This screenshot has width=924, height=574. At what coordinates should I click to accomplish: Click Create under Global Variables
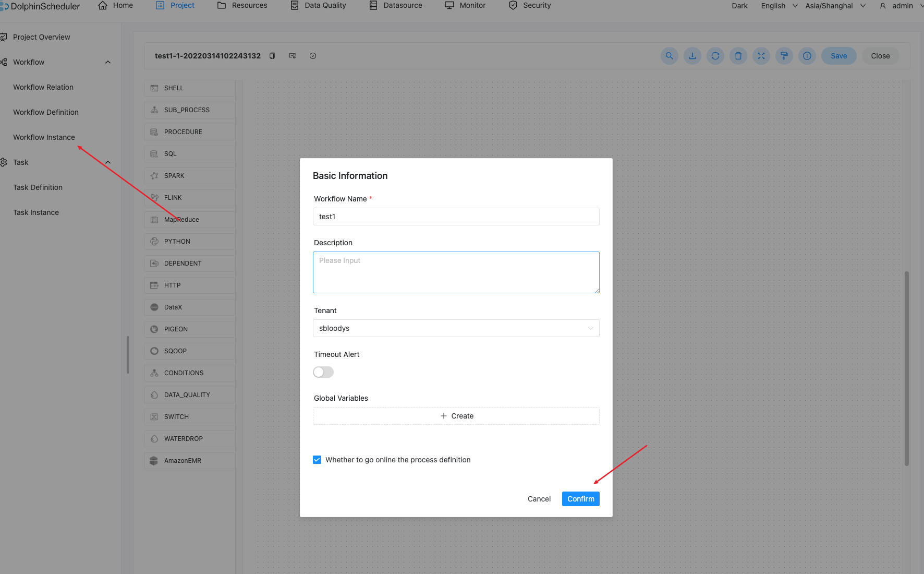coord(456,416)
